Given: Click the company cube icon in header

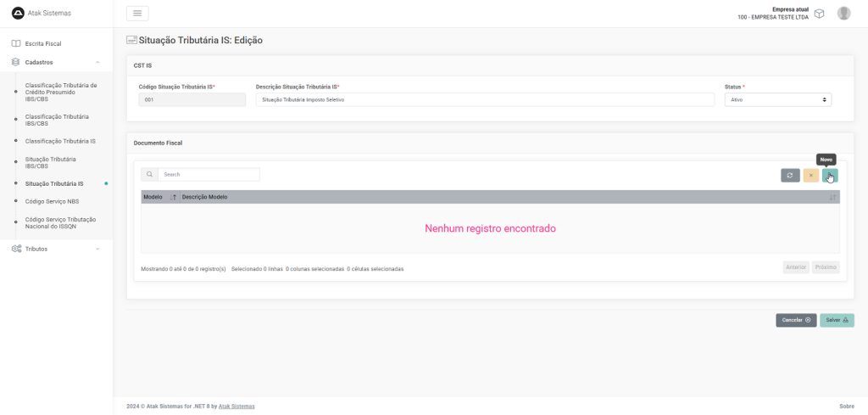Looking at the screenshot, I should click(x=819, y=14).
